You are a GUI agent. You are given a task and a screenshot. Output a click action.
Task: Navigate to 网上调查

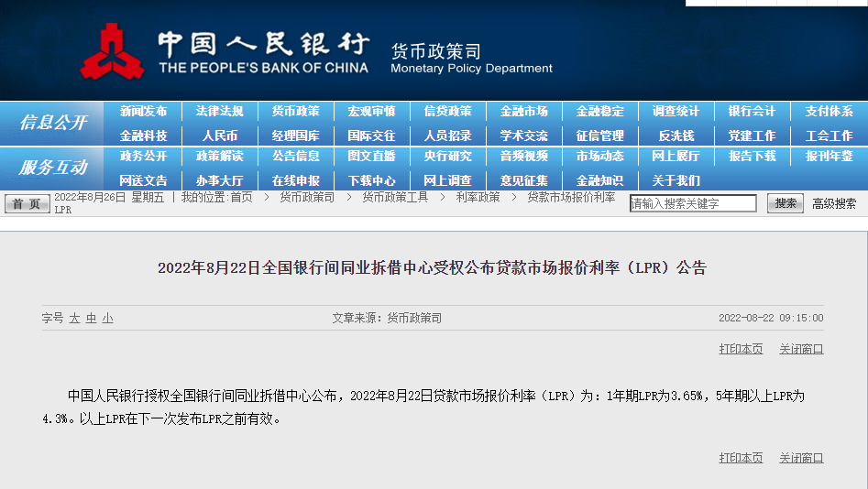click(448, 180)
